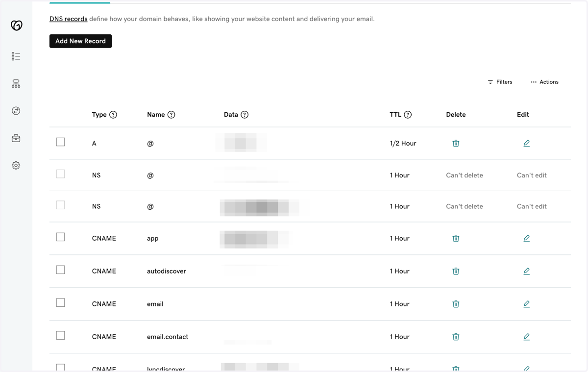Edit the A record with pencil icon

pos(526,143)
